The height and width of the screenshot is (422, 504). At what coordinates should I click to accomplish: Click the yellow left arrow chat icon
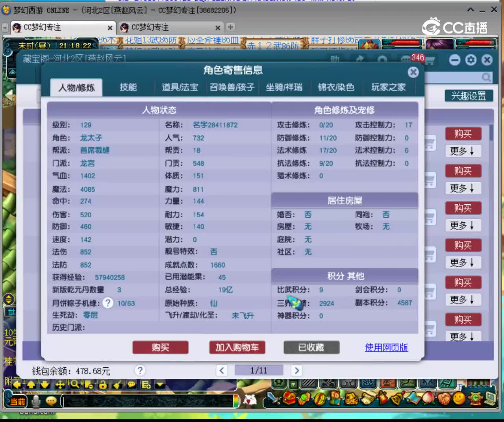pos(17,385)
